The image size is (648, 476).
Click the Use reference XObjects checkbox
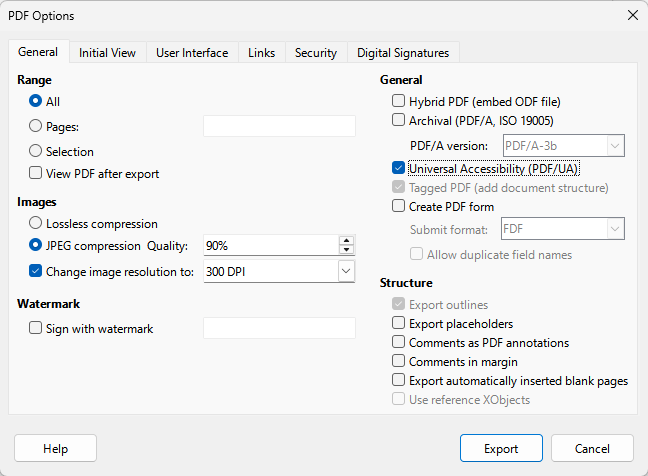(x=398, y=399)
